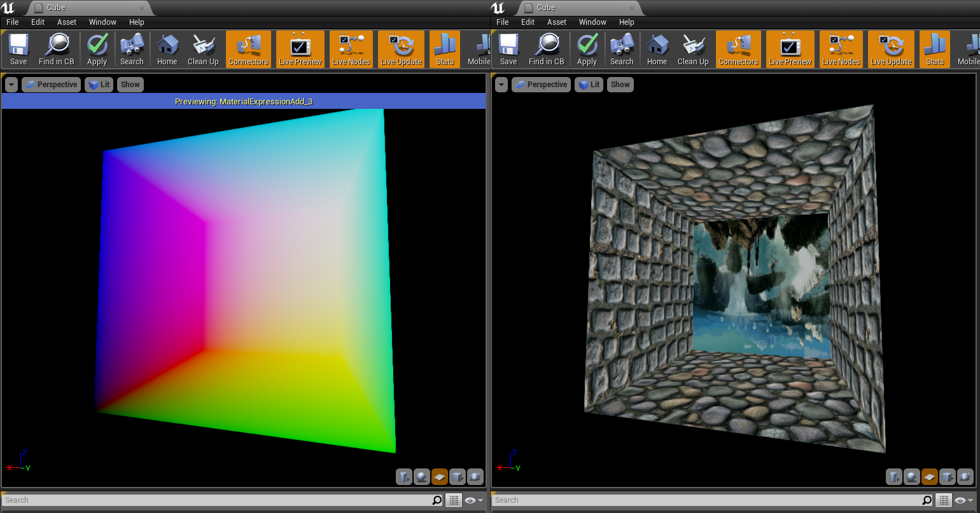Apply material changes in left toolbar

coord(97,49)
